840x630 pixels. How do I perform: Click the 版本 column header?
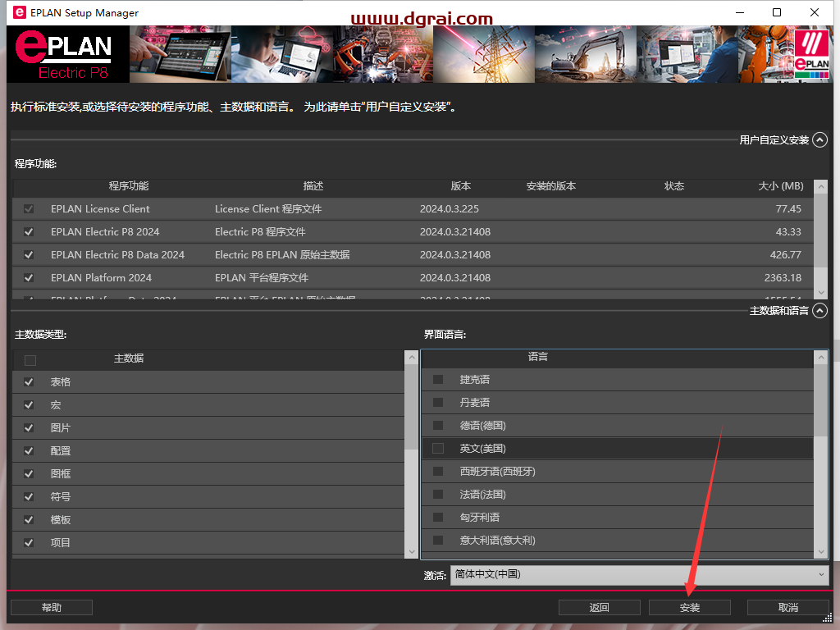pos(461,186)
